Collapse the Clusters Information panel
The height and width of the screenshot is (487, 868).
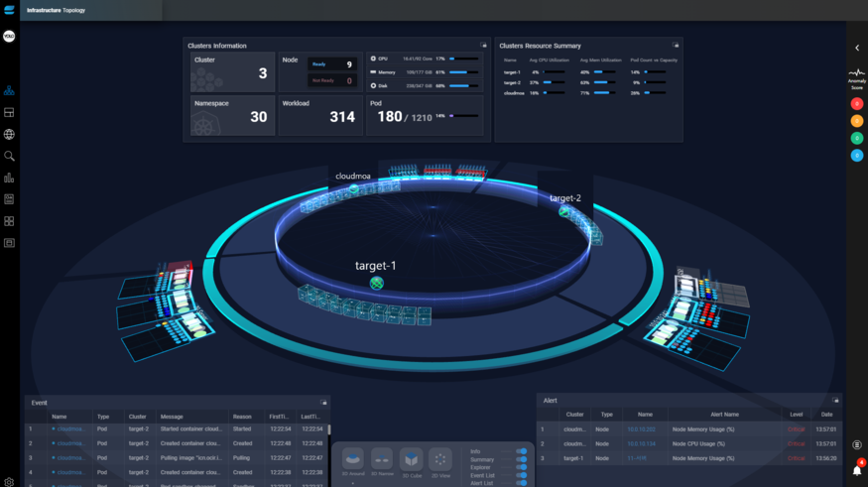pos(483,46)
